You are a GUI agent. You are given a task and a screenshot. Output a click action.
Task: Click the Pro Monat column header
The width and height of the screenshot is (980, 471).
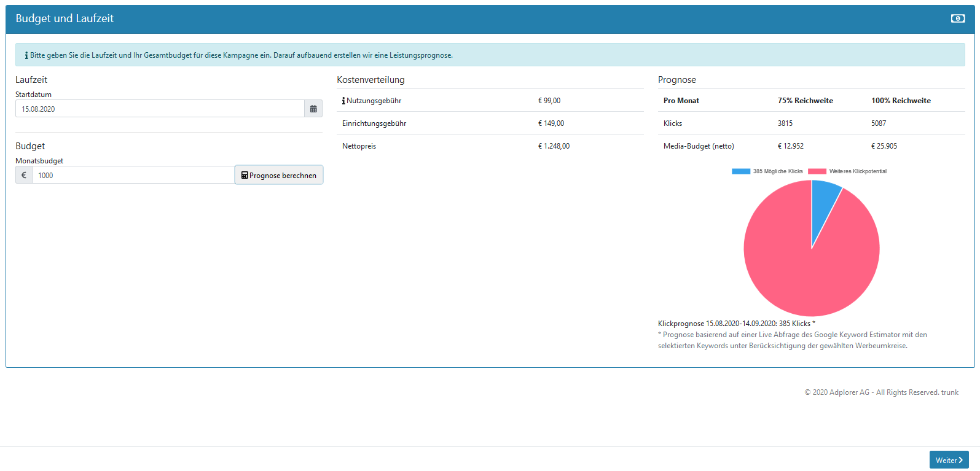click(x=681, y=101)
